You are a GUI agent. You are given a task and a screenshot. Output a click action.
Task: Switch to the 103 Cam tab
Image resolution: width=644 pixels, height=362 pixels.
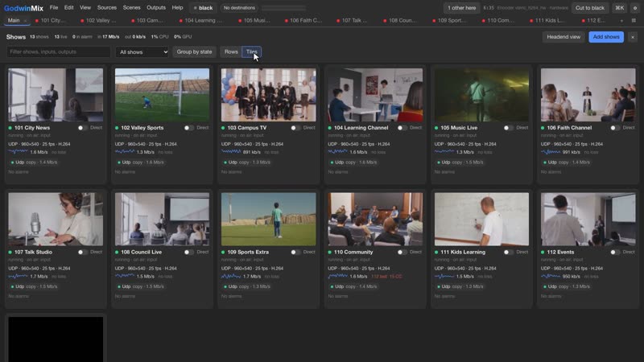point(147,21)
